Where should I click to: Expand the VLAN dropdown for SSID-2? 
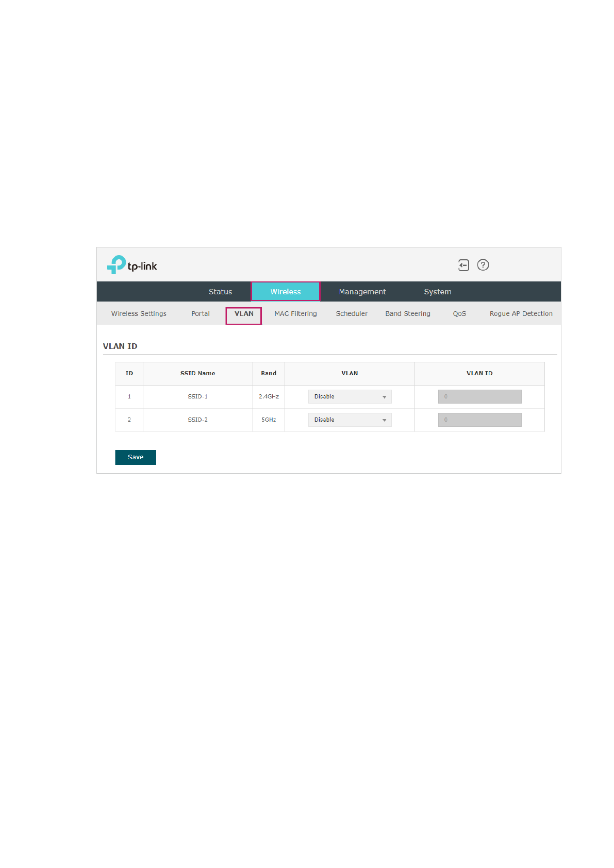(x=350, y=420)
